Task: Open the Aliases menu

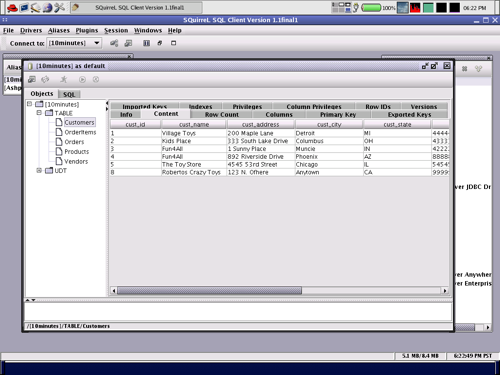Action: tap(59, 30)
